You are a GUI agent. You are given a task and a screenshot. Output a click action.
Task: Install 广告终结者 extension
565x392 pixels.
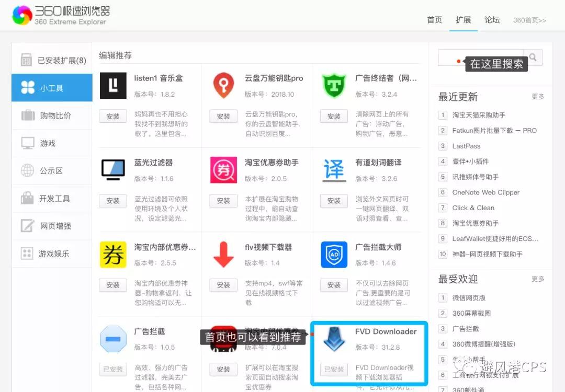[334, 116]
